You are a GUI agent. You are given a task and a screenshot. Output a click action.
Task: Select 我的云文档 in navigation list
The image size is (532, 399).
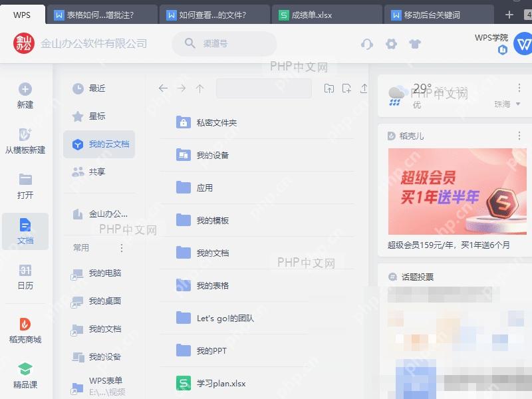tap(99, 144)
